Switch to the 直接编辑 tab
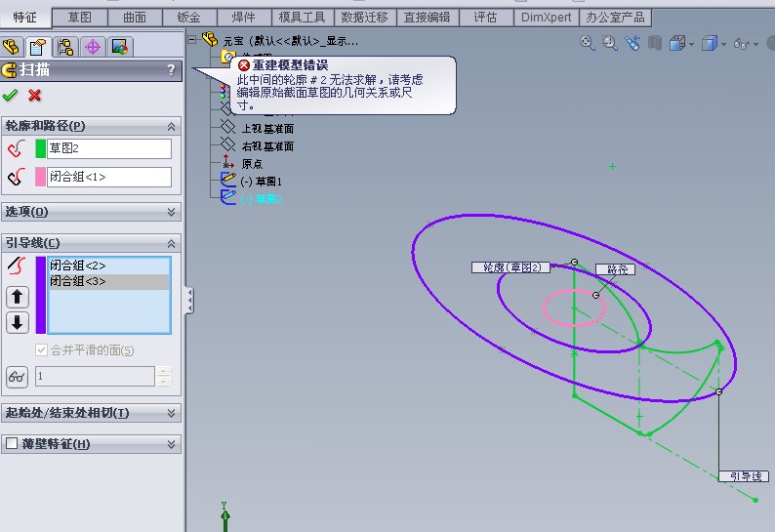Viewport: 775px width, 532px height. pos(428,18)
